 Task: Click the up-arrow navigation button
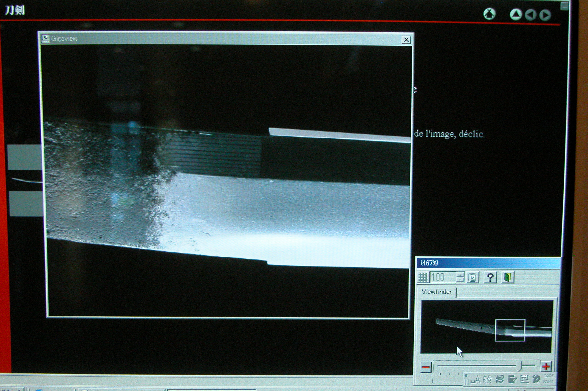[516, 14]
